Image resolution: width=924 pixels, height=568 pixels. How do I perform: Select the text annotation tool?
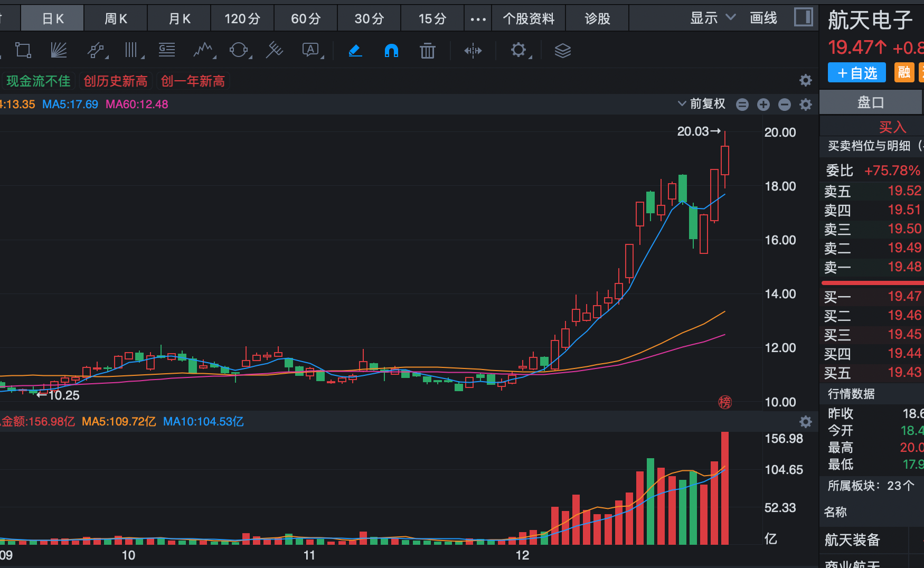[311, 50]
